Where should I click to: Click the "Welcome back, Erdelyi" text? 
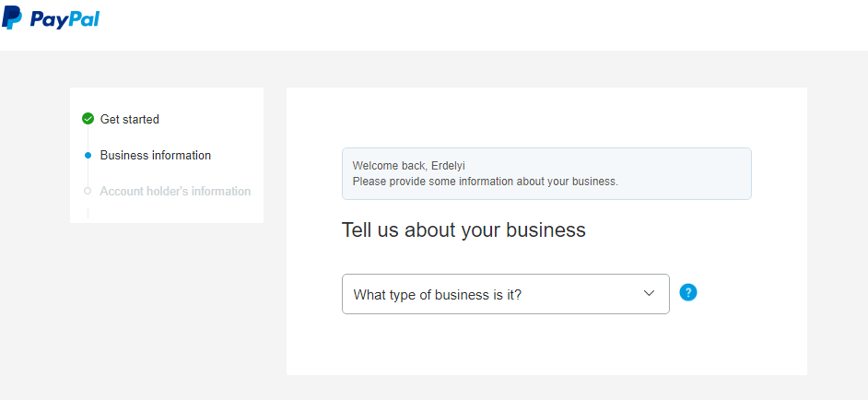[408, 166]
